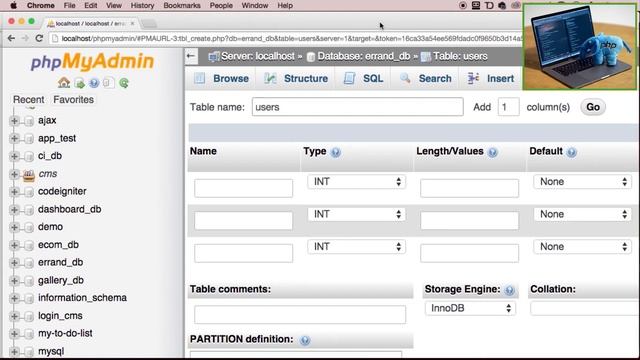The height and width of the screenshot is (360, 640).
Task: Reload the page in Chrome
Action: [39, 38]
